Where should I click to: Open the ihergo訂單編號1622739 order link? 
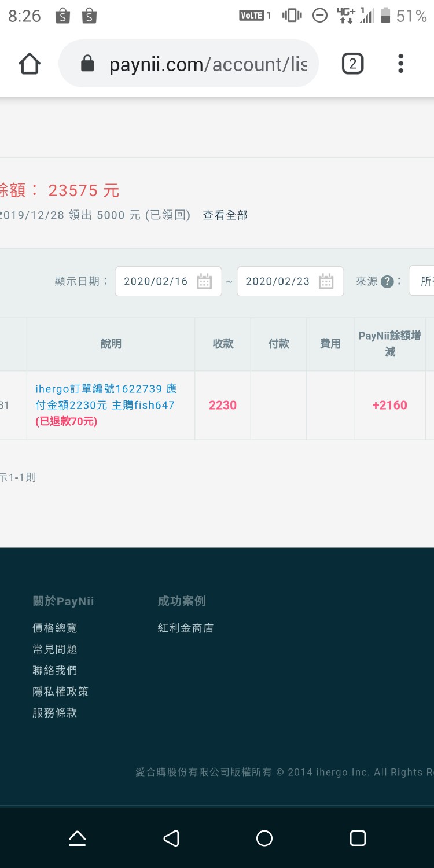106,397
